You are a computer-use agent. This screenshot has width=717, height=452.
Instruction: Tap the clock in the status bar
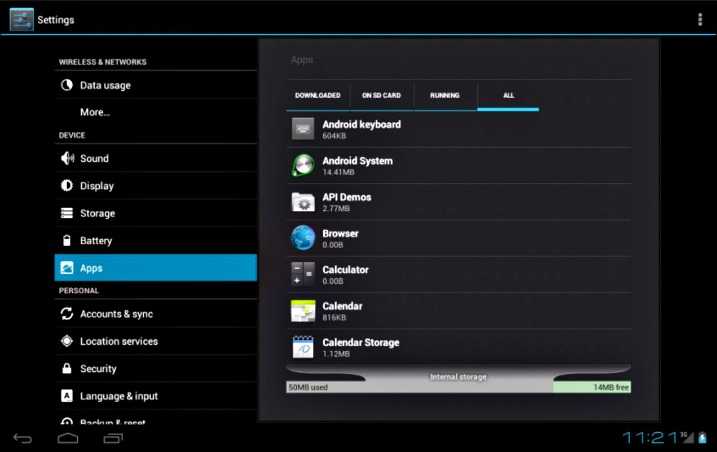tap(649, 438)
